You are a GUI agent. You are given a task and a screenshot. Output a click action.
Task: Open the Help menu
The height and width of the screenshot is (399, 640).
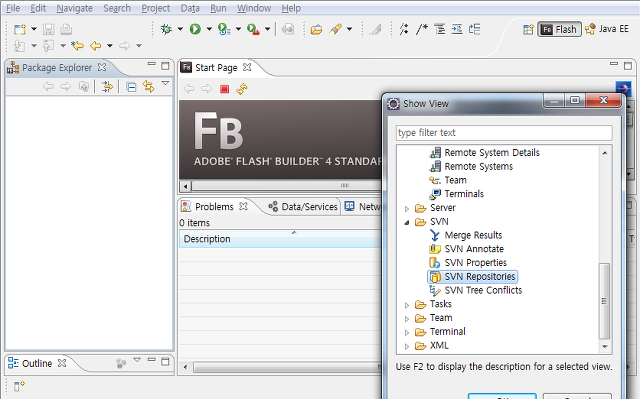coord(291,8)
